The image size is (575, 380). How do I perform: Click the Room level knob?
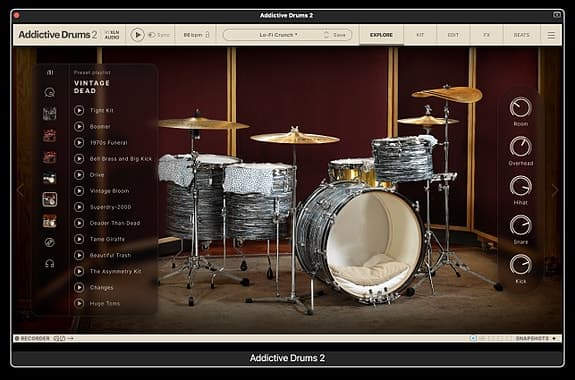(520, 107)
